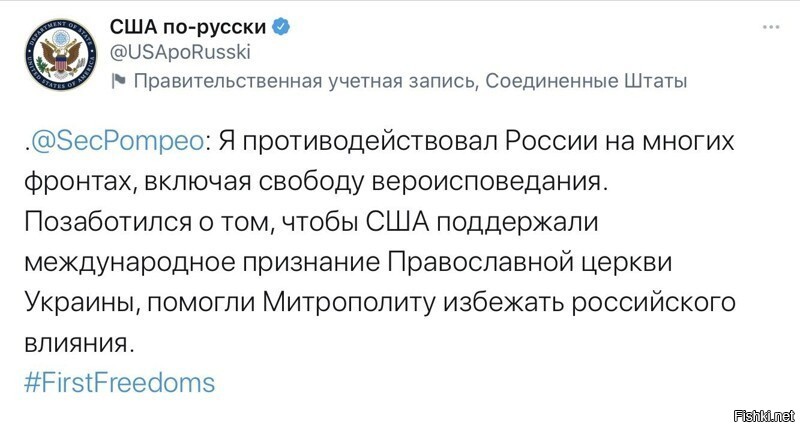Click the last tweet word влияния
Viewport: 800px width, 428px height.
click(x=81, y=344)
